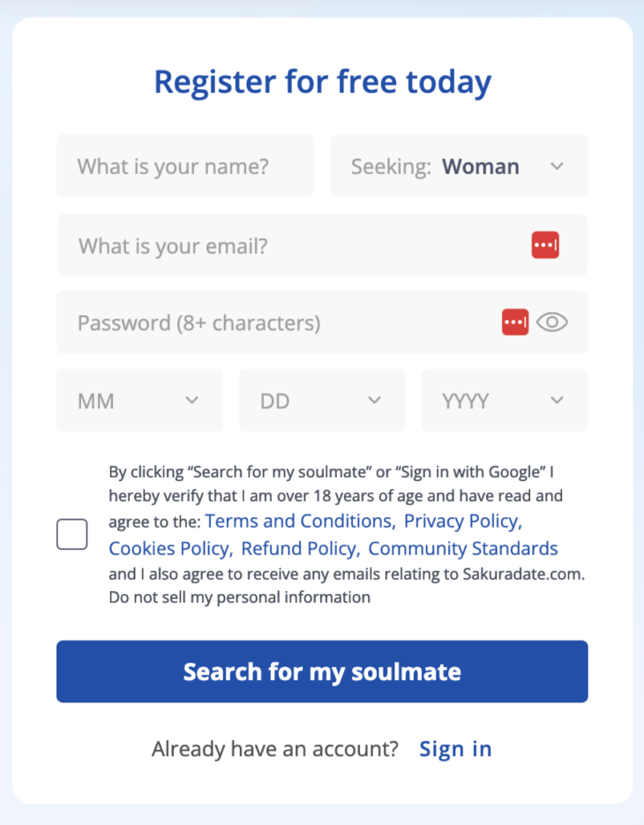Open the Seeking Woman dropdown
The height and width of the screenshot is (825, 644).
click(459, 166)
